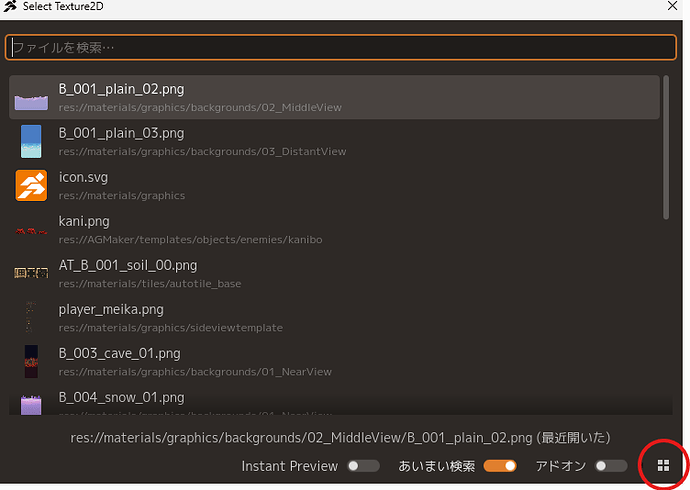
Task: Choose player_meika.png file name
Action: 111,310
